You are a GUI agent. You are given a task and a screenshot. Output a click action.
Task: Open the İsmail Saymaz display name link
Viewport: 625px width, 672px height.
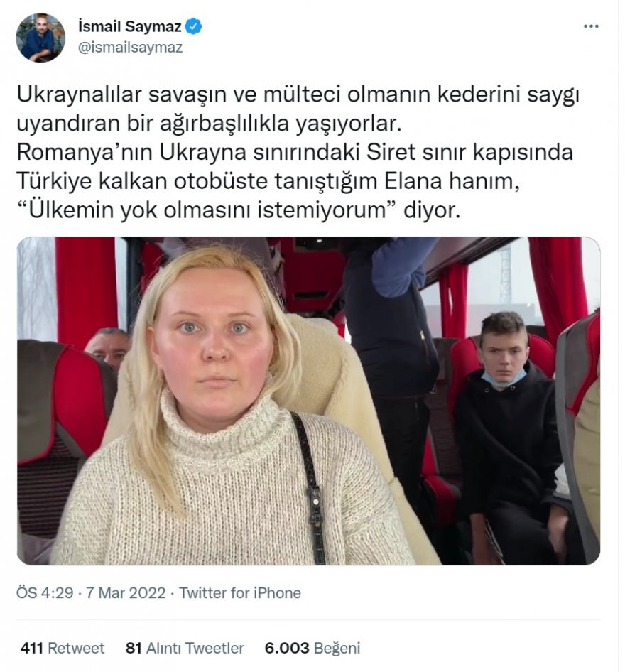click(x=130, y=26)
